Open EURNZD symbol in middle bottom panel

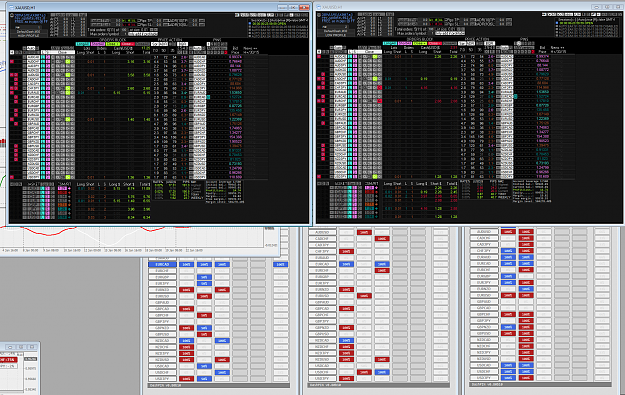point(322,289)
